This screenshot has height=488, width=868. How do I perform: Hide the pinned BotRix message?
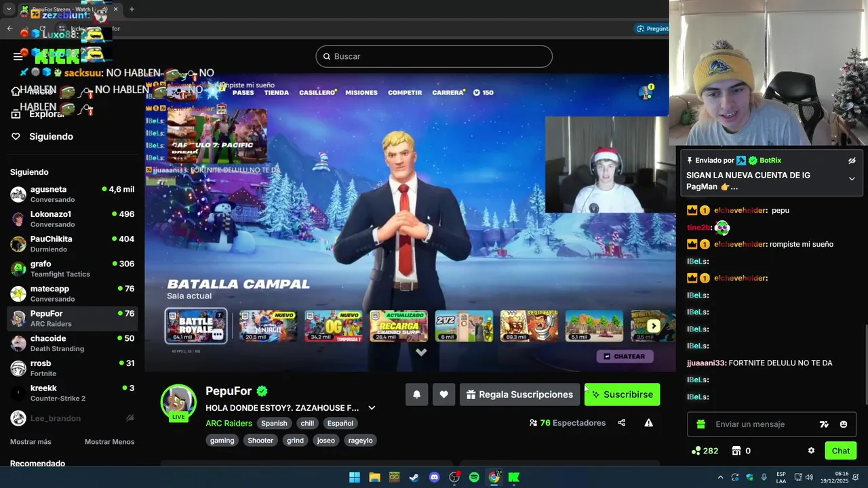(852, 161)
